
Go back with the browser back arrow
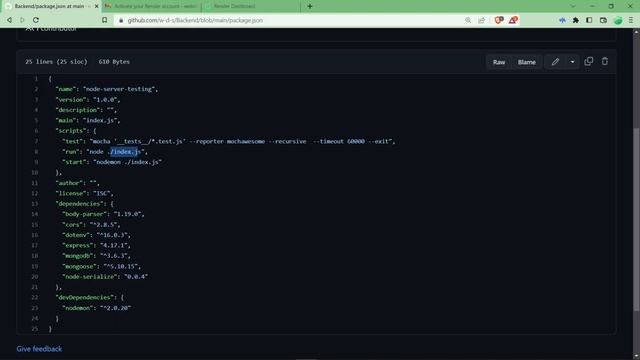(9, 20)
